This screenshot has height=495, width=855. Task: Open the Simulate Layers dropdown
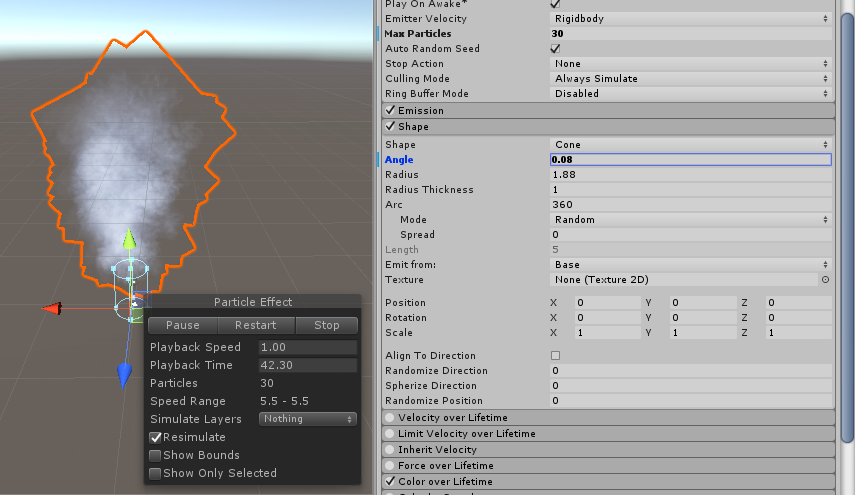[x=307, y=419]
